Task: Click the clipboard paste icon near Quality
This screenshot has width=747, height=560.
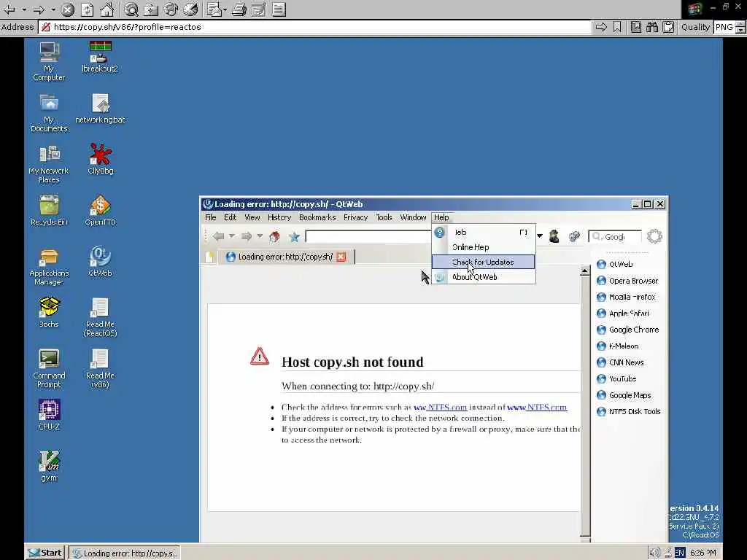Action: click(668, 27)
